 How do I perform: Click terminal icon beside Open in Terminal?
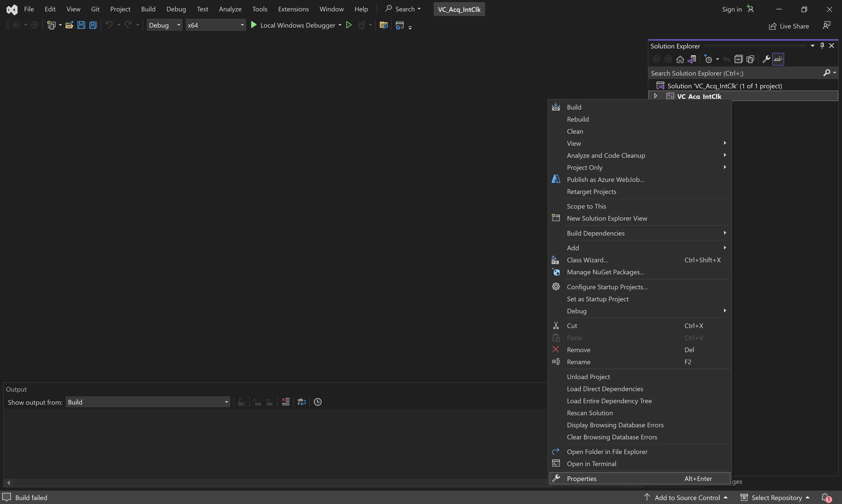[556, 464]
